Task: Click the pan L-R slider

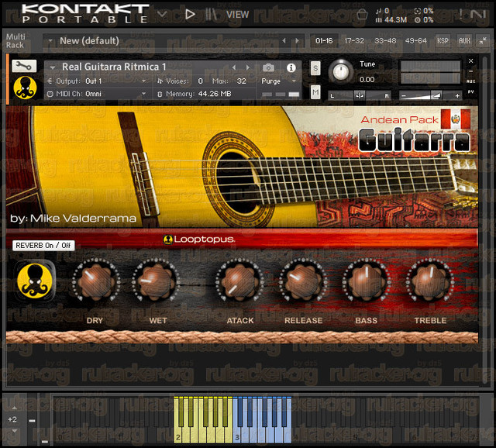Action: click(360, 95)
